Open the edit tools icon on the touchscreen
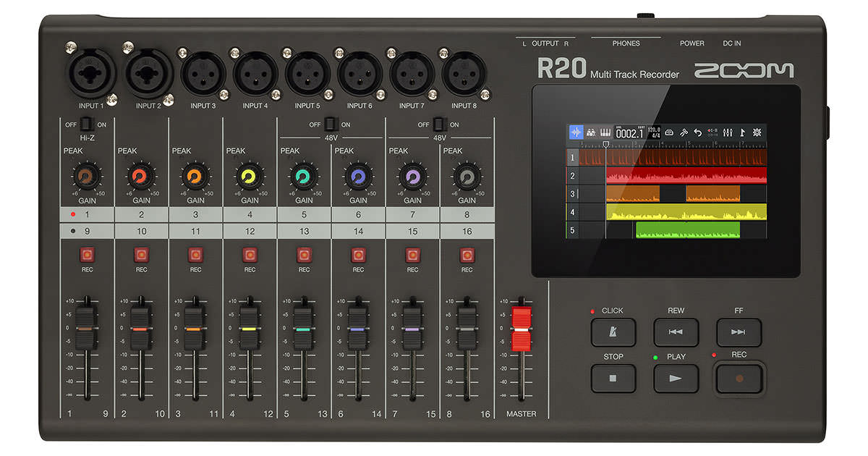868x456 pixels. tap(684, 132)
